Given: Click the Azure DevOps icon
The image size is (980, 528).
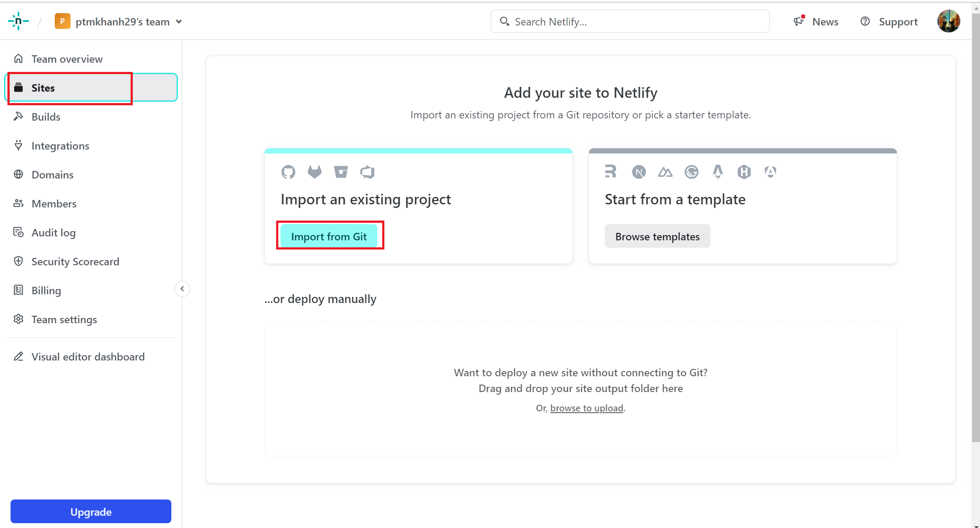Looking at the screenshot, I should [x=367, y=172].
